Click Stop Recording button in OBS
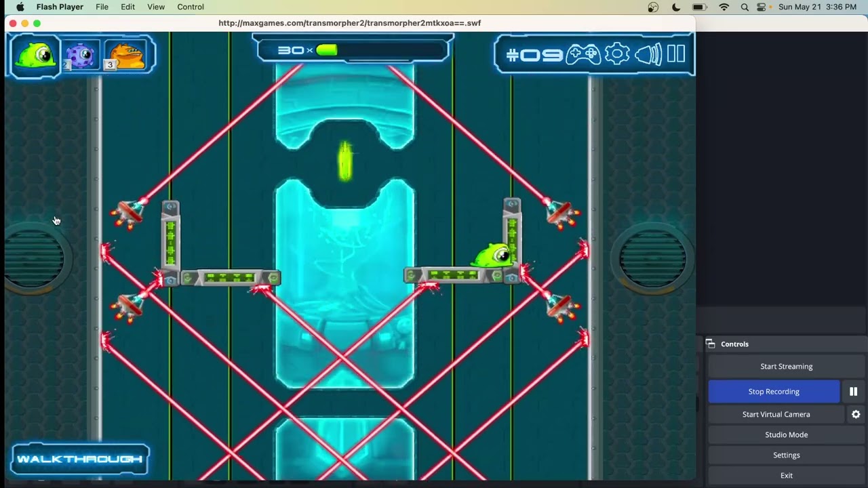 pyautogui.click(x=774, y=392)
